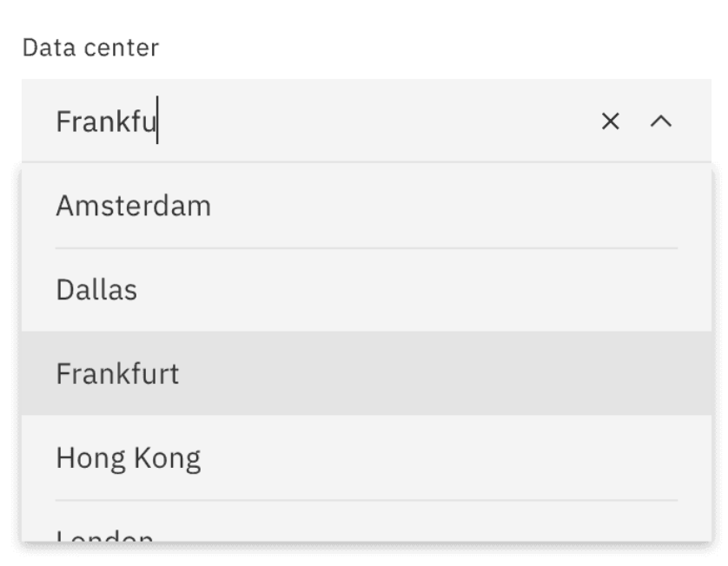Place cursor after "Frankfu" in the field
The height and width of the screenshot is (566, 728).
point(158,122)
